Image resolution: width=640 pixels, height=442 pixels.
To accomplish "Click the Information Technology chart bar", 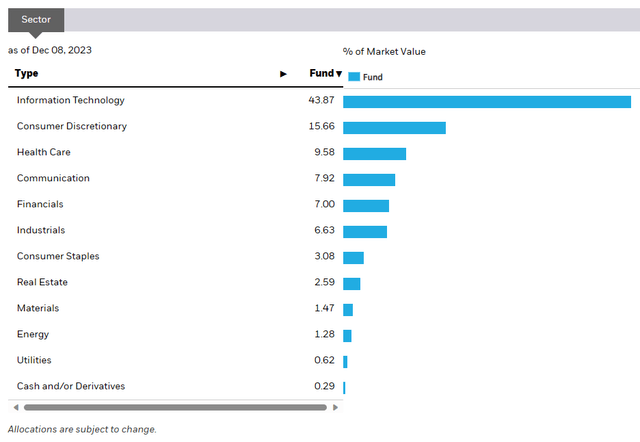I will tap(487, 102).
